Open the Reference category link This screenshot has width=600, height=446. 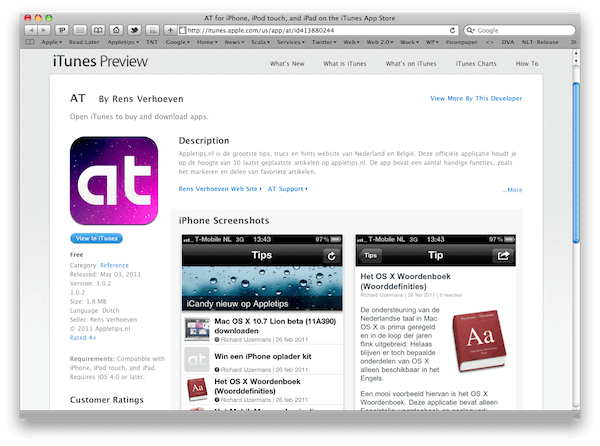click(x=114, y=265)
